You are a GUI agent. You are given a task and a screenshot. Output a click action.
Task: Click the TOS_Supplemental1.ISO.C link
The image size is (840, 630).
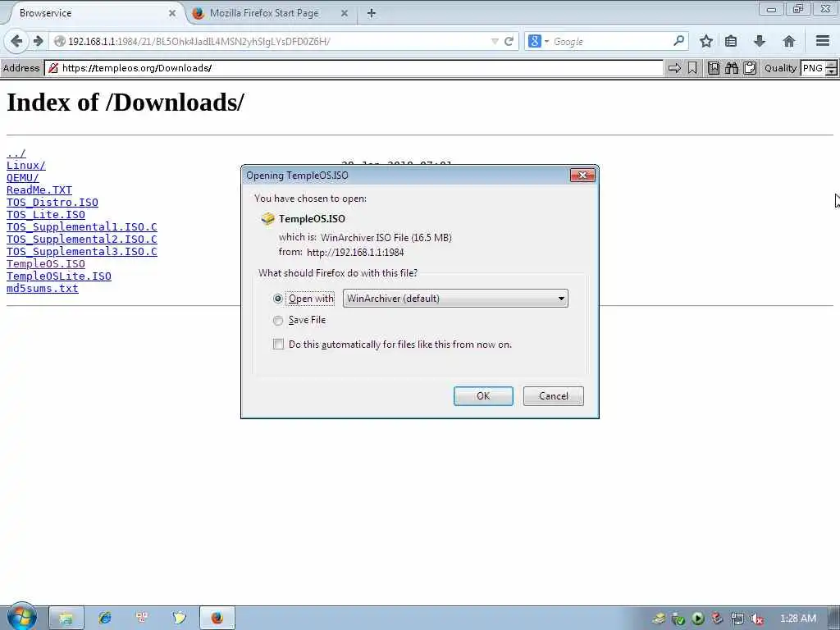coord(81,227)
